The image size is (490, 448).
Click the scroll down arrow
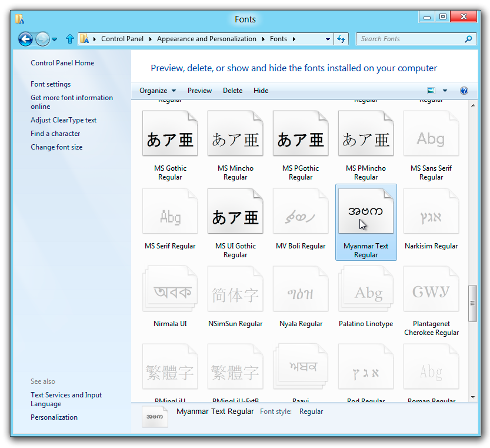click(x=473, y=397)
